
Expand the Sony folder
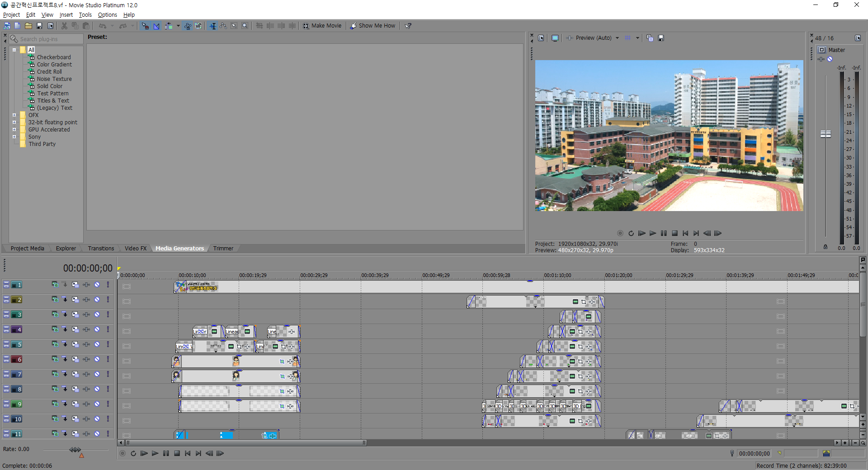(x=14, y=137)
